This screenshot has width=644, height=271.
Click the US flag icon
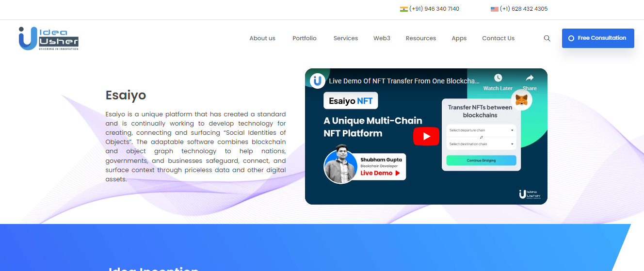coord(494,9)
